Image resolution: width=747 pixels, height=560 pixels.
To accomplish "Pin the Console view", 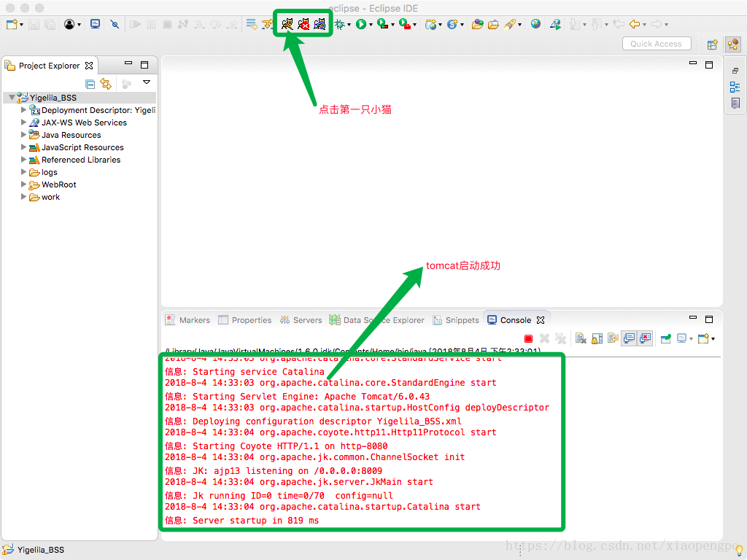I will click(x=666, y=338).
